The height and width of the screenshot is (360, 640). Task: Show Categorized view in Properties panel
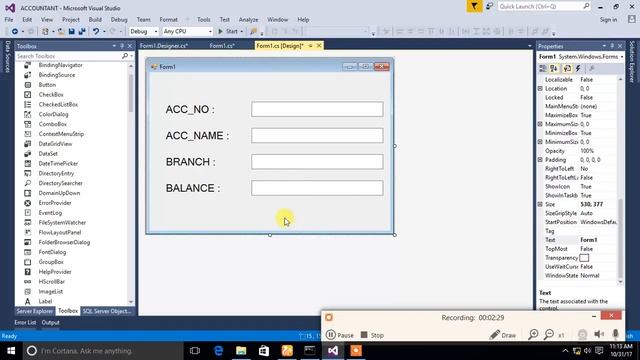coord(543,69)
